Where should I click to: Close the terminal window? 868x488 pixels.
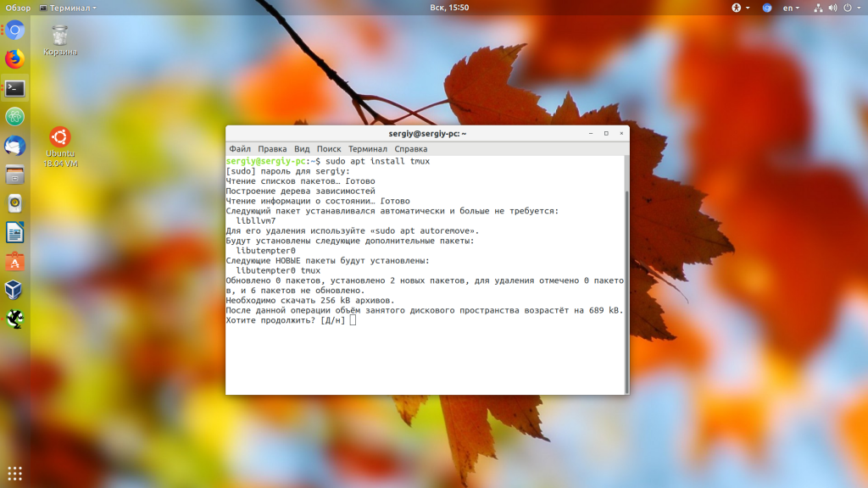pyautogui.click(x=621, y=133)
